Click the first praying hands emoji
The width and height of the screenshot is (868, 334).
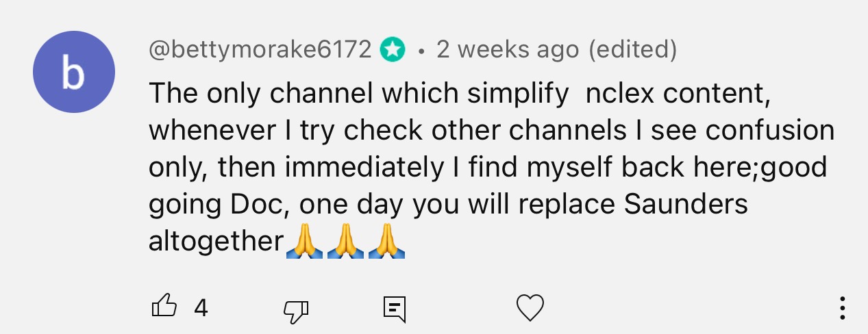click(x=304, y=242)
